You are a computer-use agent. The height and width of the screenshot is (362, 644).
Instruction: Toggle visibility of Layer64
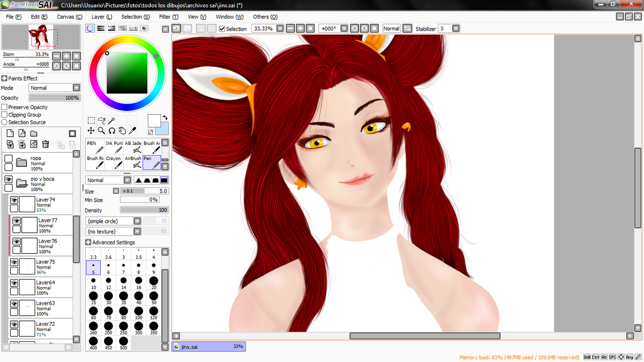pos(14,283)
